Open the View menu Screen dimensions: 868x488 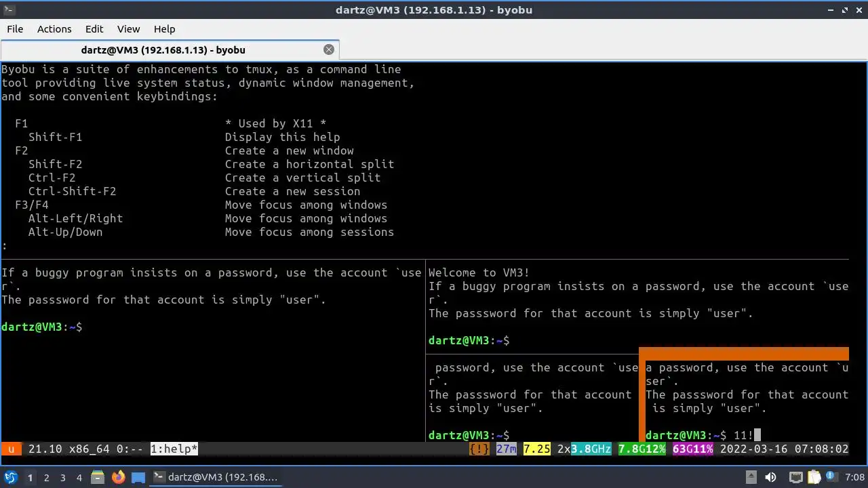[x=128, y=29]
